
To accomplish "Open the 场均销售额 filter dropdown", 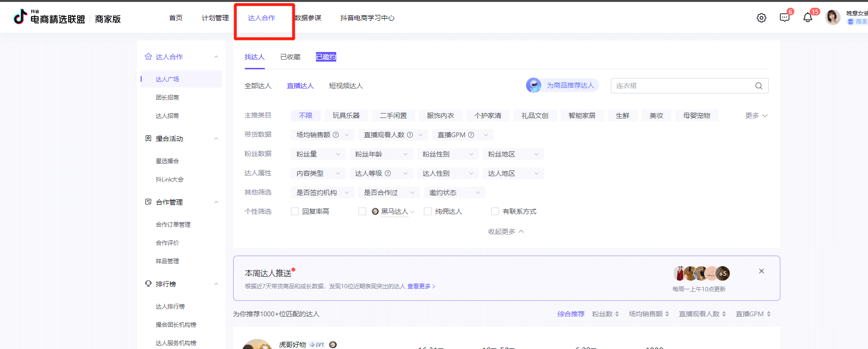I will point(323,135).
